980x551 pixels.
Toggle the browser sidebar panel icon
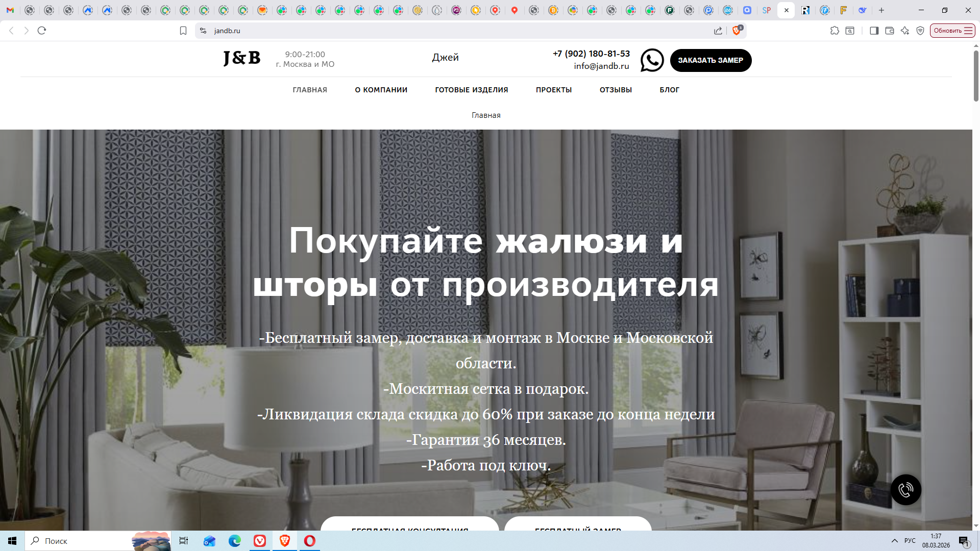coord(874,31)
